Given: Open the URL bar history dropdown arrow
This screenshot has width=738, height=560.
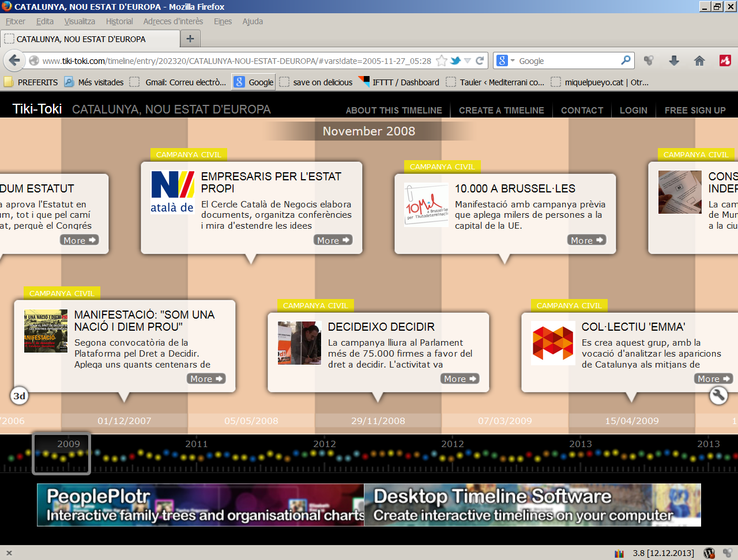Looking at the screenshot, I should click(x=468, y=60).
